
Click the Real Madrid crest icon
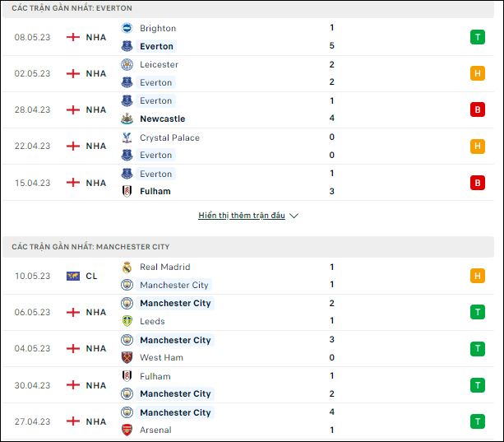(127, 267)
